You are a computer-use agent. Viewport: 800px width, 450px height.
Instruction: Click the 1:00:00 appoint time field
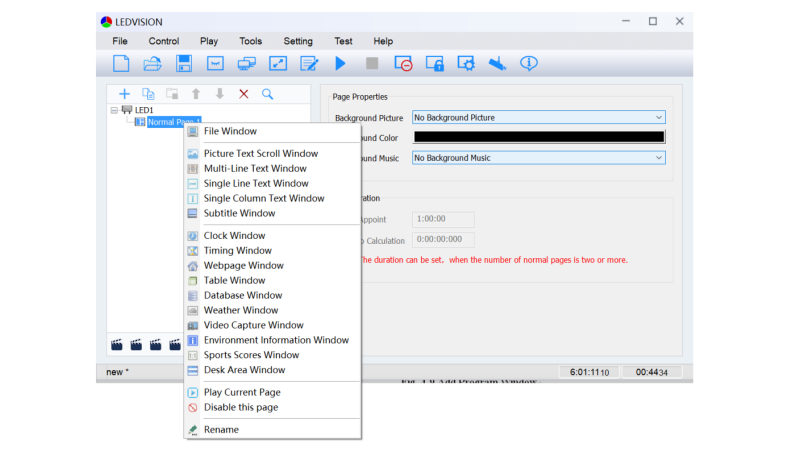click(x=443, y=219)
